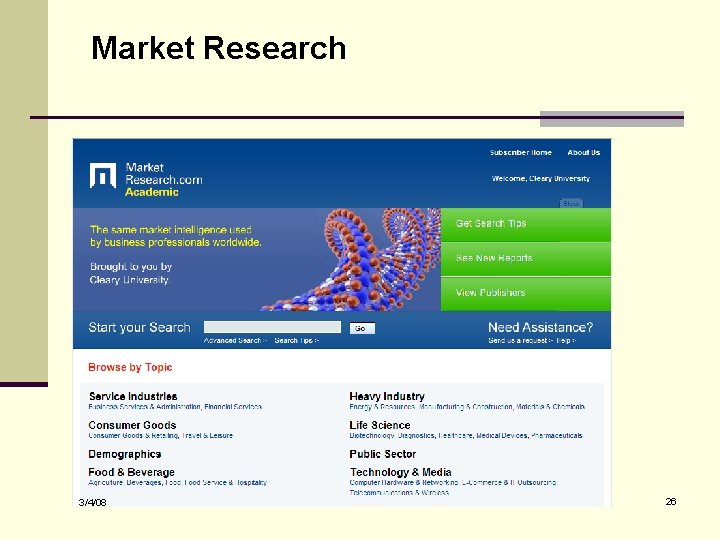Open the Agriculture subtopic
720x540 pixels.
tap(105, 483)
